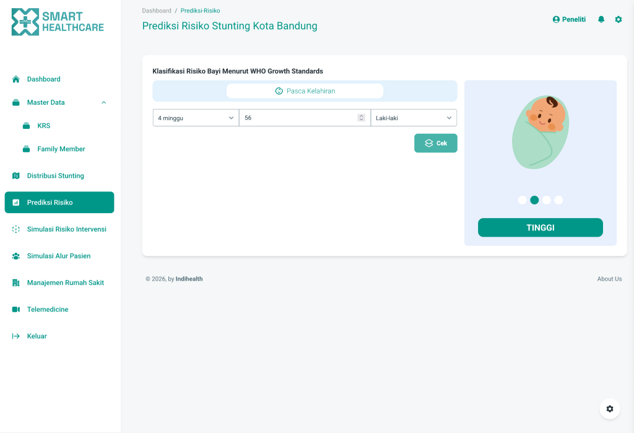634x433 pixels.
Task: Click the KRS briefcase icon
Action: tap(26, 126)
